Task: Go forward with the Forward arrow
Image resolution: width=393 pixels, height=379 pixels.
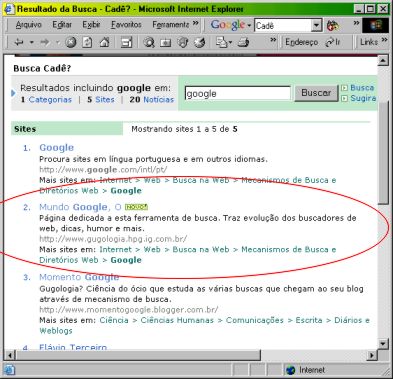Action: [x=45, y=42]
